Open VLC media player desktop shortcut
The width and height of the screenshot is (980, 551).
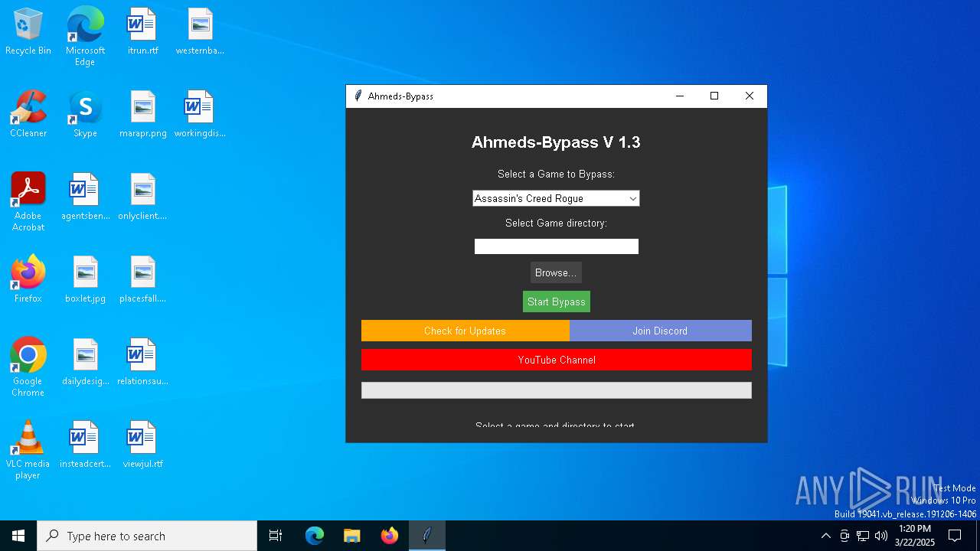coord(28,450)
